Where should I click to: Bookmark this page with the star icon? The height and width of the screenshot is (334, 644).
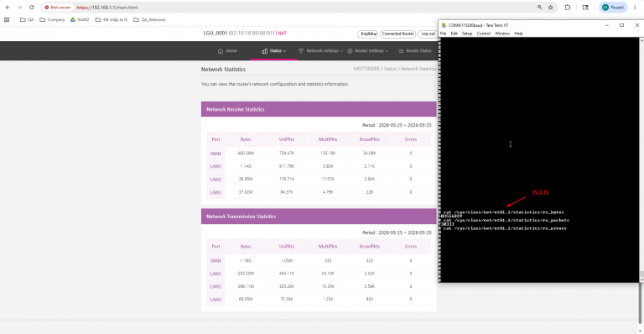pos(550,8)
